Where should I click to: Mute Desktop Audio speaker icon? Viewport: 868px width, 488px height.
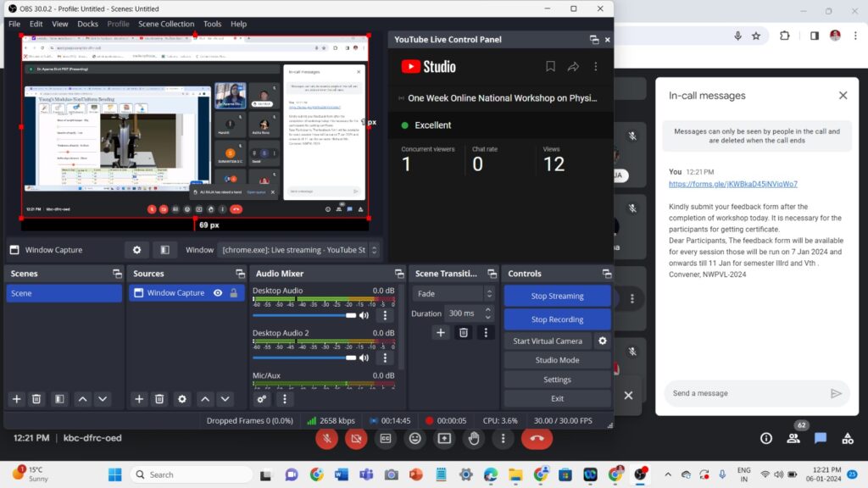tap(364, 315)
